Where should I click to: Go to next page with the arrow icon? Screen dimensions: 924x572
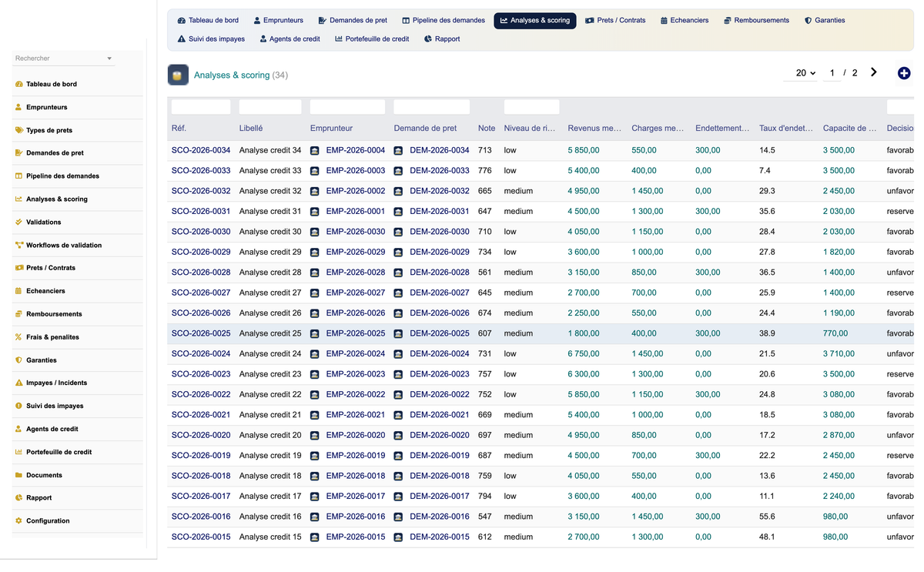tap(874, 72)
